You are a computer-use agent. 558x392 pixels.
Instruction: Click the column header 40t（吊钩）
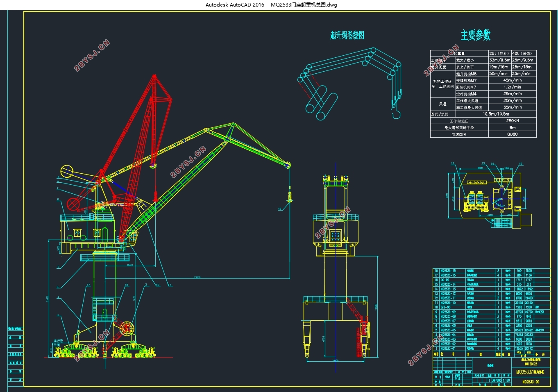(523, 53)
